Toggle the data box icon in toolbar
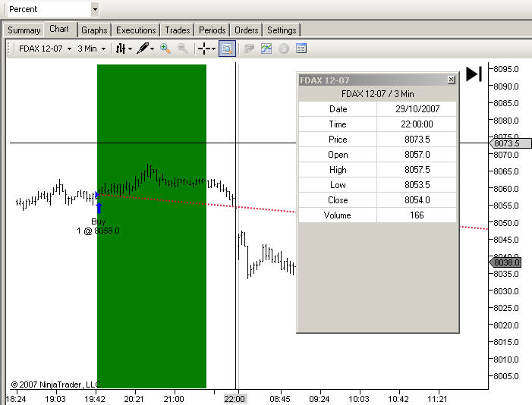532x405 pixels. 227,49
